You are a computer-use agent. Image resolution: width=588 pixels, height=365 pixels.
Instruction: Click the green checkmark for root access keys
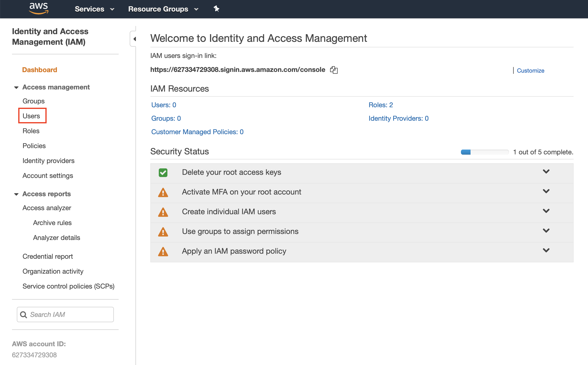(x=163, y=173)
